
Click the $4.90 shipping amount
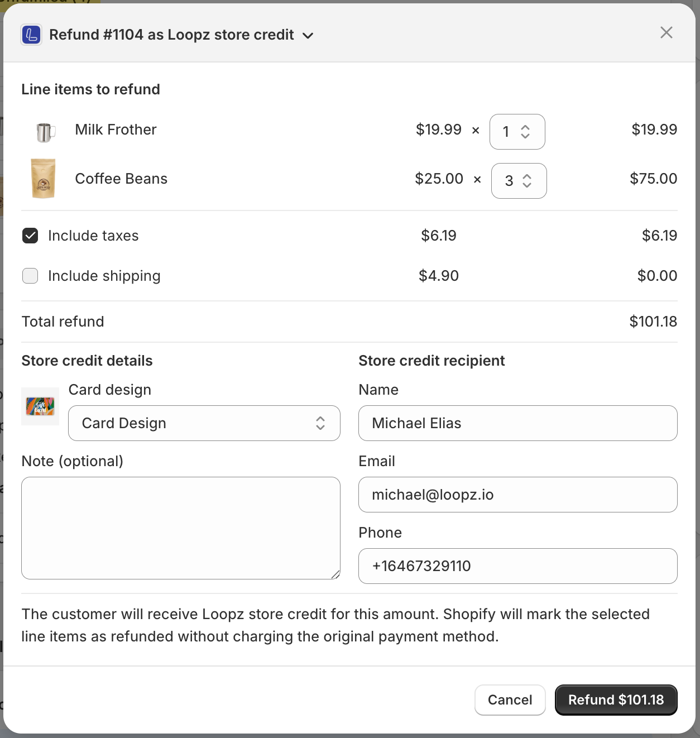tap(439, 276)
